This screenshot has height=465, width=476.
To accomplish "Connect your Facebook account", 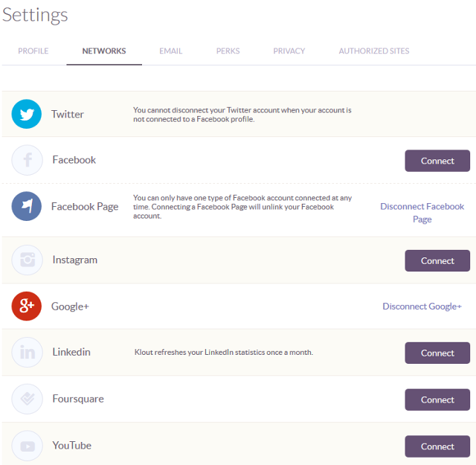I will click(437, 161).
